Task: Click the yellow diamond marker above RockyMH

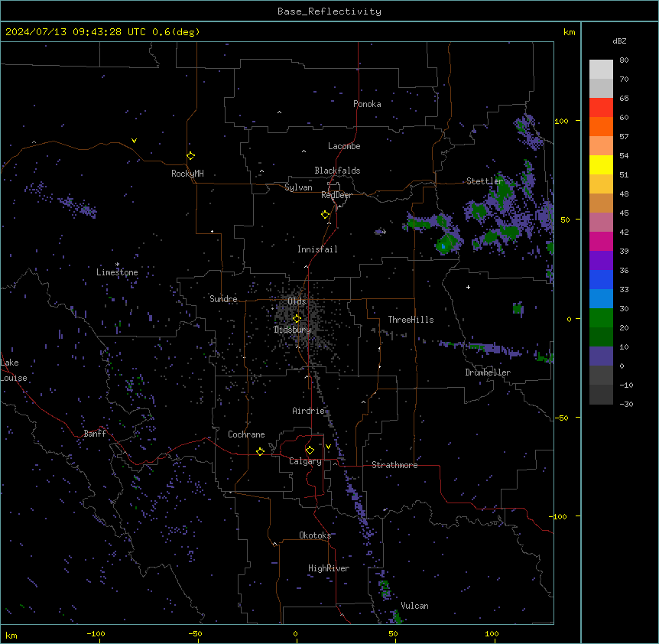Action: click(191, 156)
